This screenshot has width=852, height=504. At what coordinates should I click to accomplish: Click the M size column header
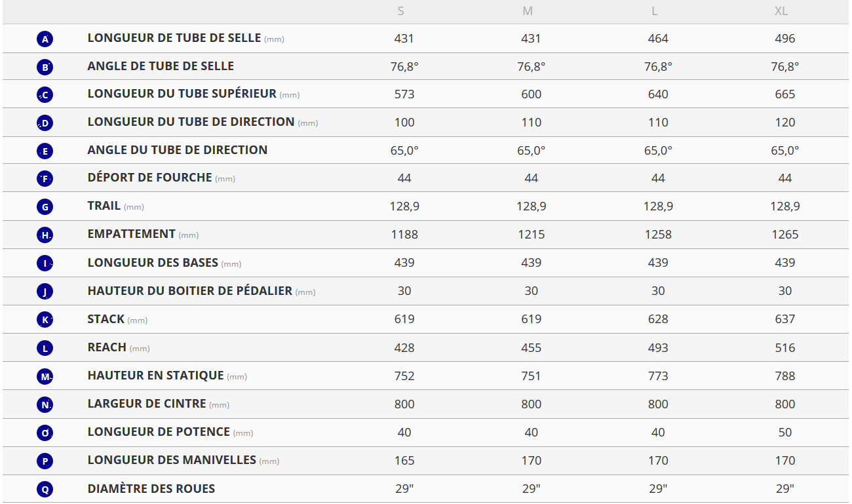(528, 11)
